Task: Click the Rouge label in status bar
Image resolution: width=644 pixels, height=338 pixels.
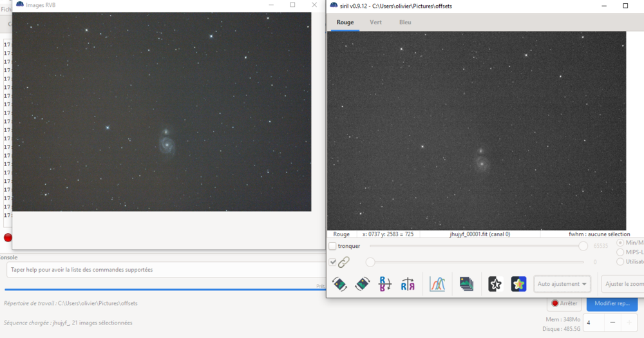Action: click(341, 234)
